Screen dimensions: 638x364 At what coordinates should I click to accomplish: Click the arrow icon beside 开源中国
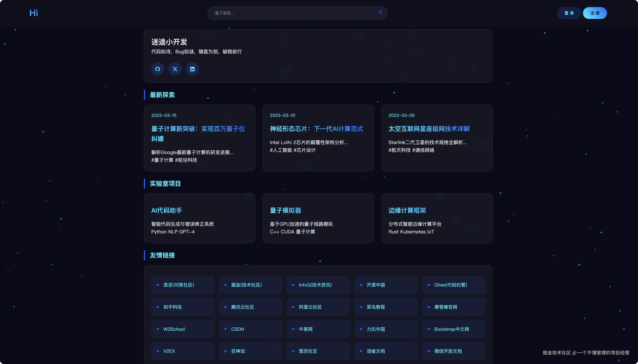[361, 285]
